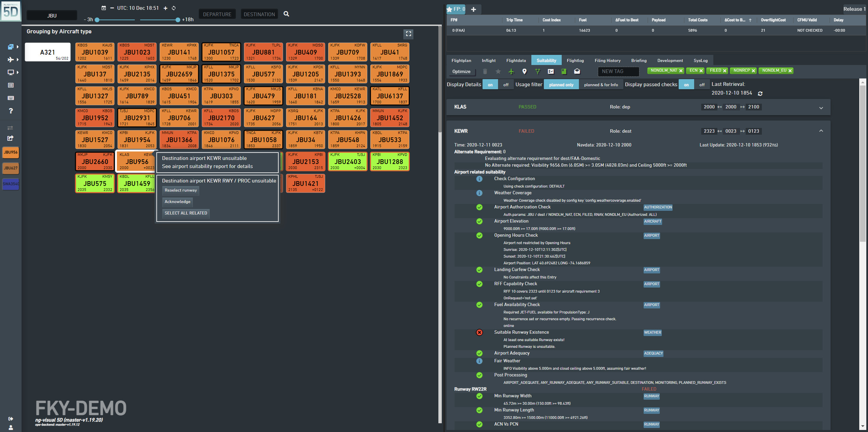Screen dimensions: 868x432
Task: Click the Reselect runway button
Action: [181, 190]
